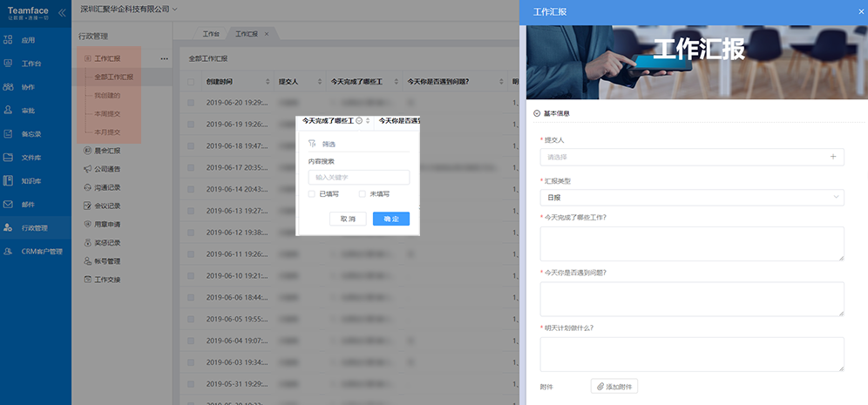Click 取消 button in filter popup
Screen dimensions: 868x405
tap(348, 219)
